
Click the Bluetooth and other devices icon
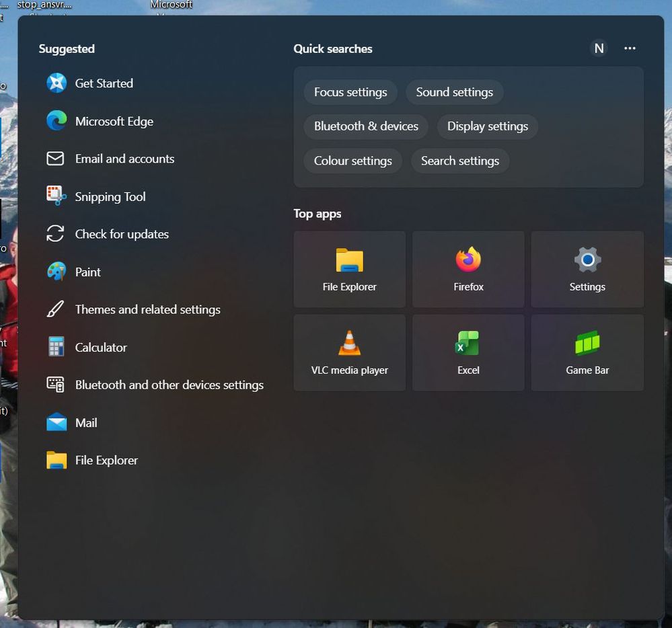(55, 385)
